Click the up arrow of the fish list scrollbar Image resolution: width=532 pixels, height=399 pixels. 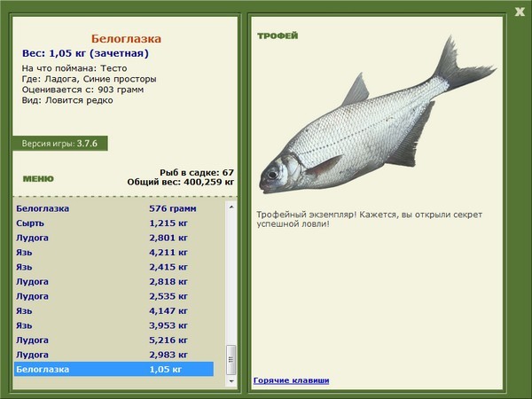[231, 207]
